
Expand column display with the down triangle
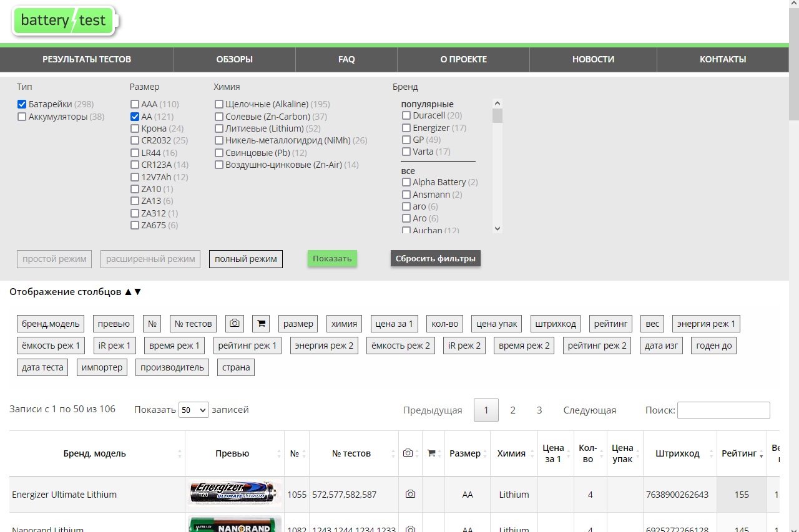pyautogui.click(x=138, y=291)
